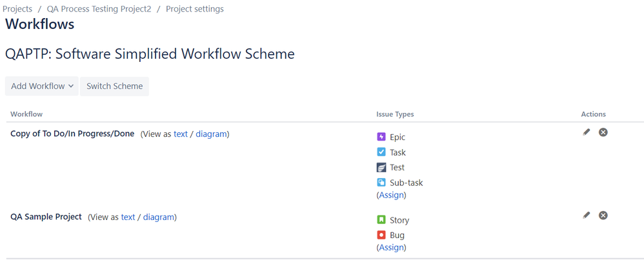Image resolution: width=644 pixels, height=262 pixels.
Task: Go to Projects breadcrumb
Action: (x=17, y=8)
